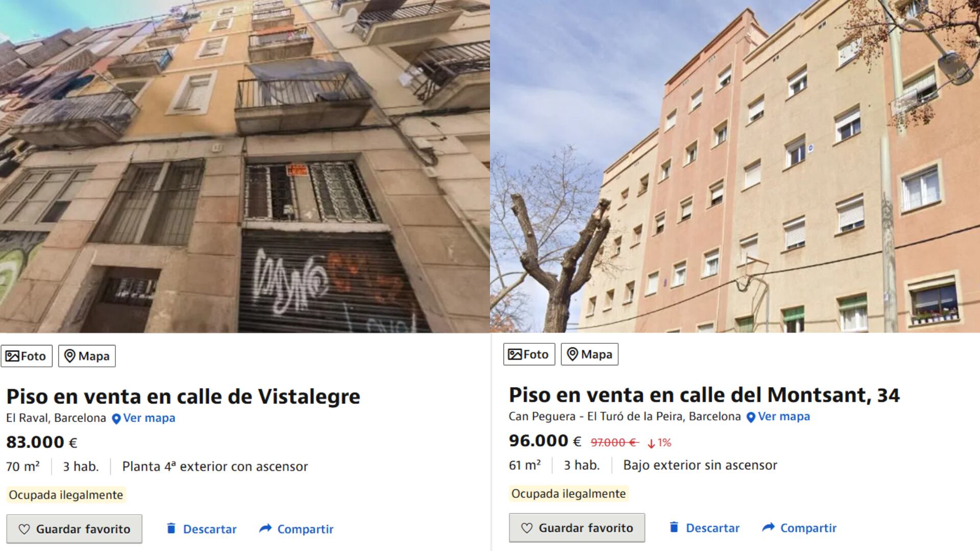
Task: Click trash icon to discard Montsant flat
Action: 674,527
